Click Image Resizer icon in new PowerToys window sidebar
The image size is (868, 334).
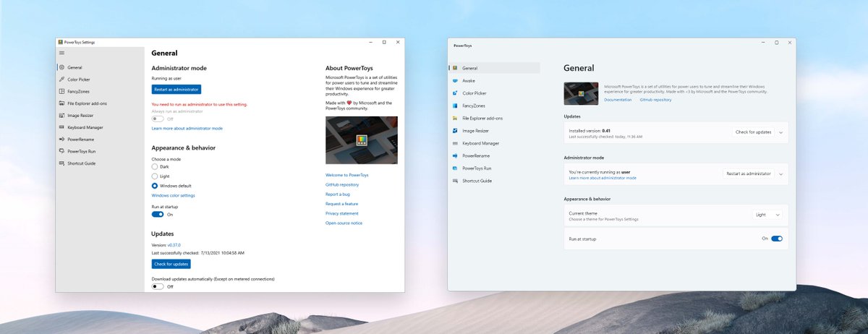tap(455, 131)
